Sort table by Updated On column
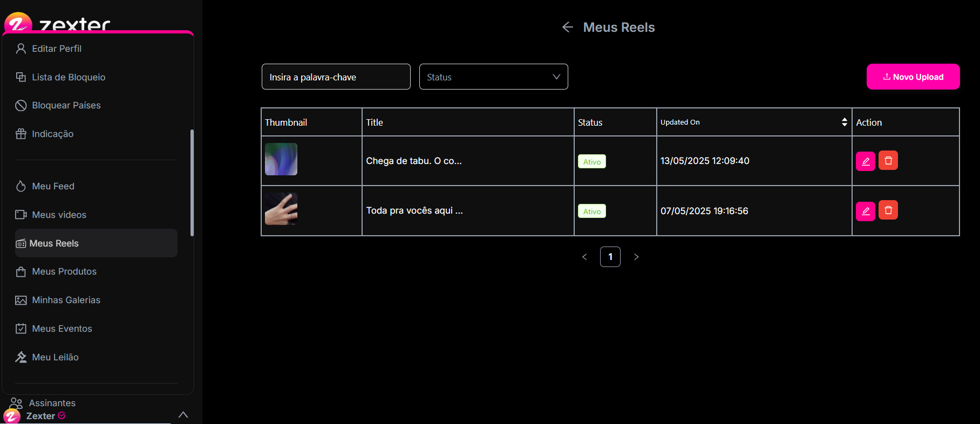 [x=844, y=122]
